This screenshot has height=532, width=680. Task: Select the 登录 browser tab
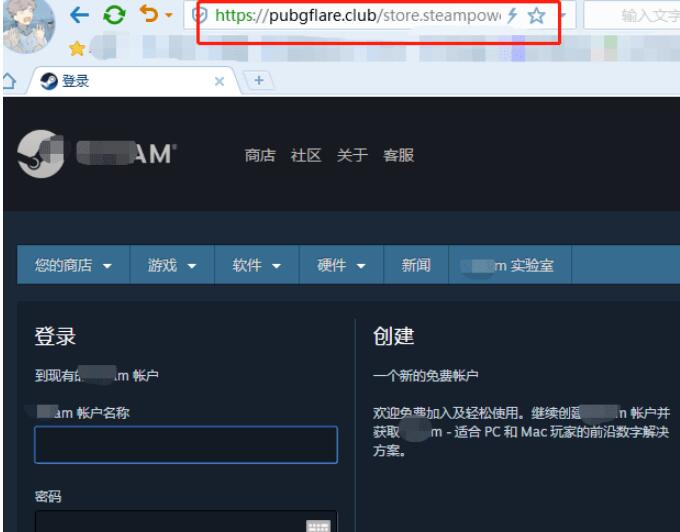click(x=132, y=81)
